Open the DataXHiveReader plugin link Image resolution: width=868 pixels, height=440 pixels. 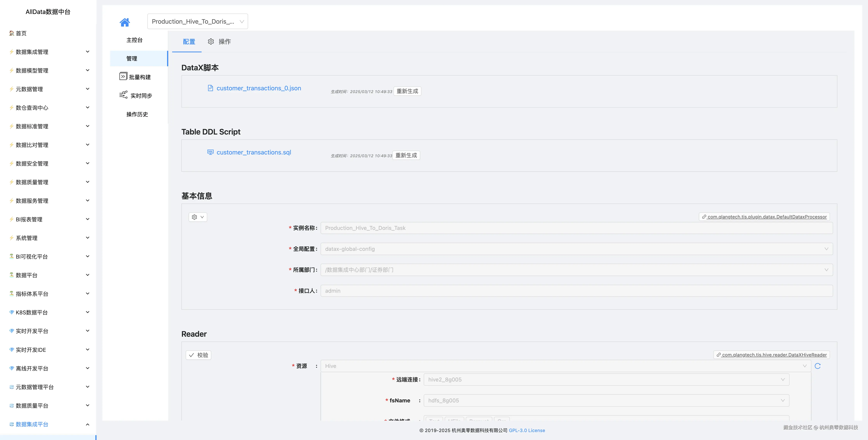pos(772,355)
